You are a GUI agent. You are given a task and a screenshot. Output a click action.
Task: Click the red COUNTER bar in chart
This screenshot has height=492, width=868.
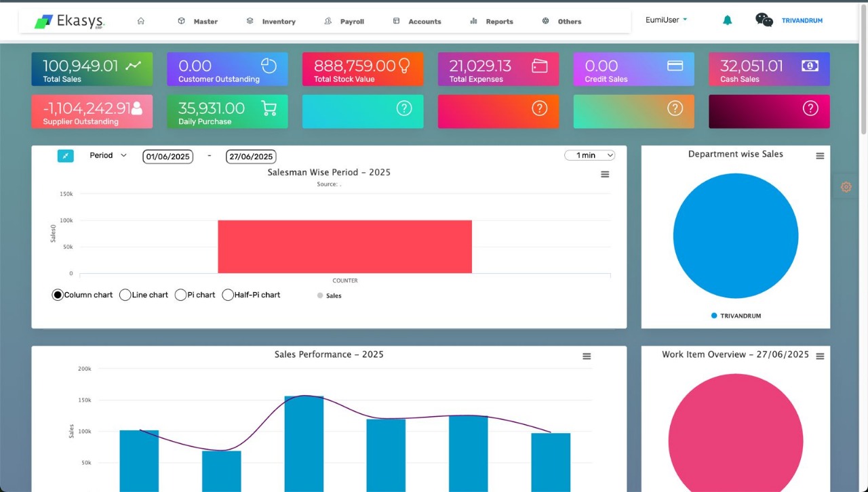(344, 247)
